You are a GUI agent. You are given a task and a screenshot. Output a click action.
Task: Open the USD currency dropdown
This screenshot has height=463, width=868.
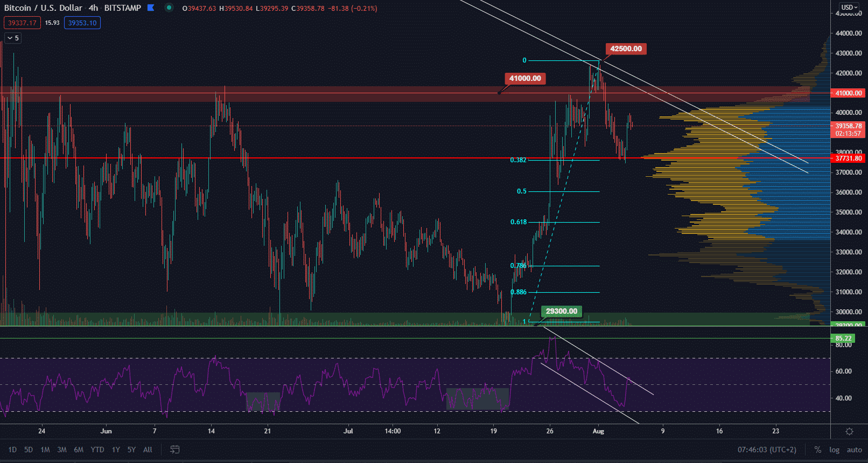pos(849,7)
